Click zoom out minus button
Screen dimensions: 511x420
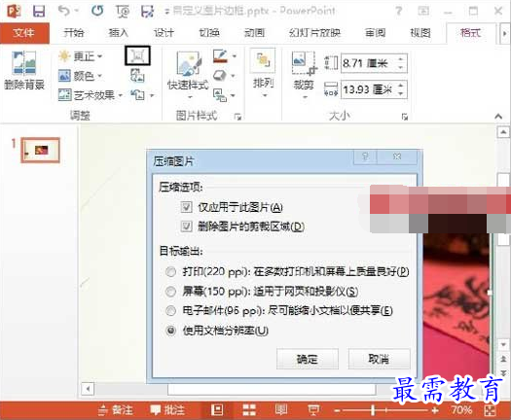click(x=337, y=410)
